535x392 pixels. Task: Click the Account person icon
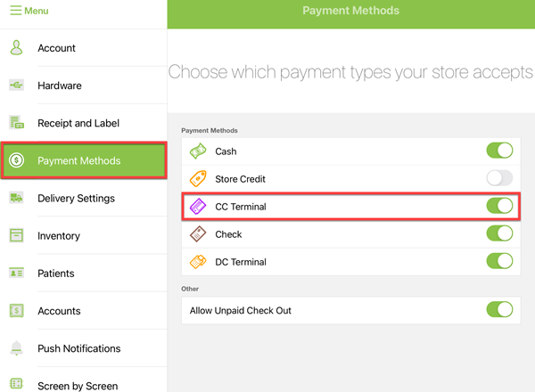(x=16, y=48)
